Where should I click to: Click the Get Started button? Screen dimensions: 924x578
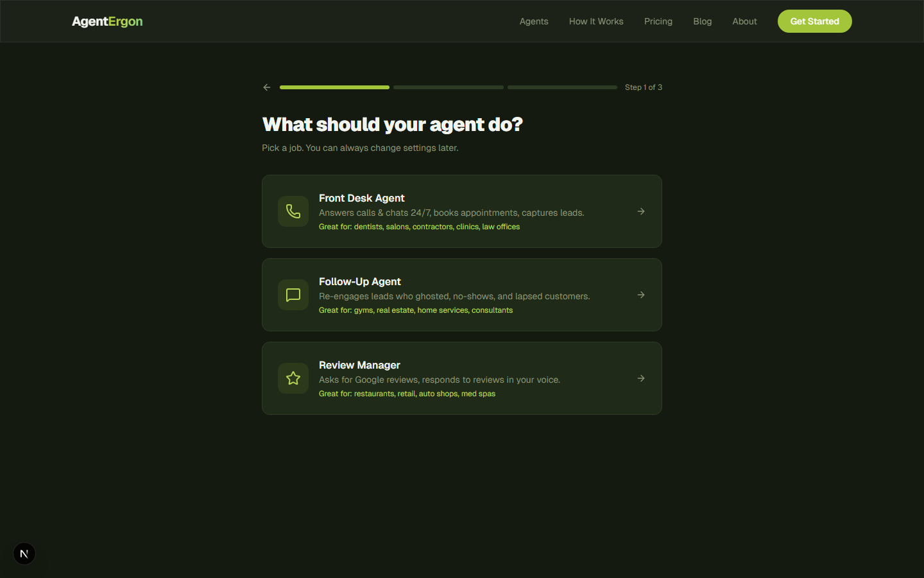(x=815, y=21)
